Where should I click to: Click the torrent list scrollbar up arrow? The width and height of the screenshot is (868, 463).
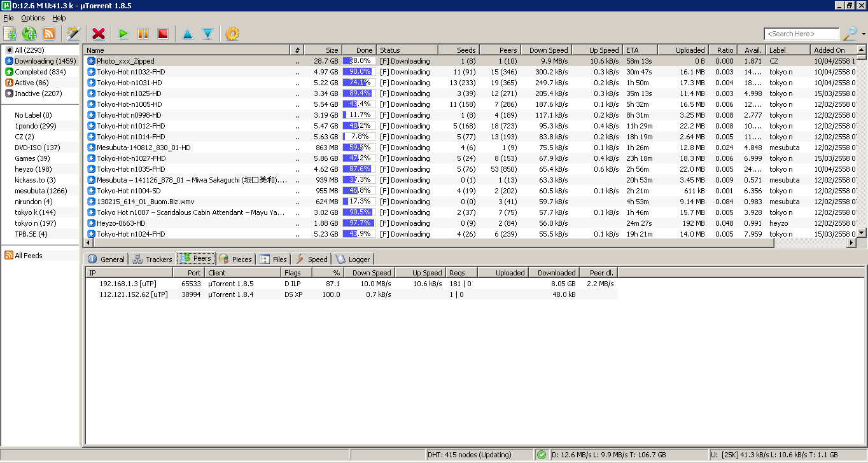point(862,50)
